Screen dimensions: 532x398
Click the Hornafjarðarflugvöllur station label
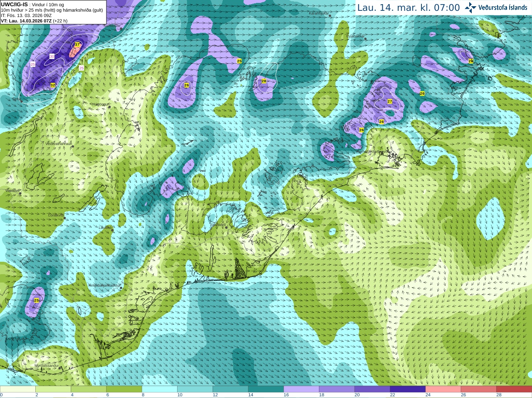tap(374, 152)
